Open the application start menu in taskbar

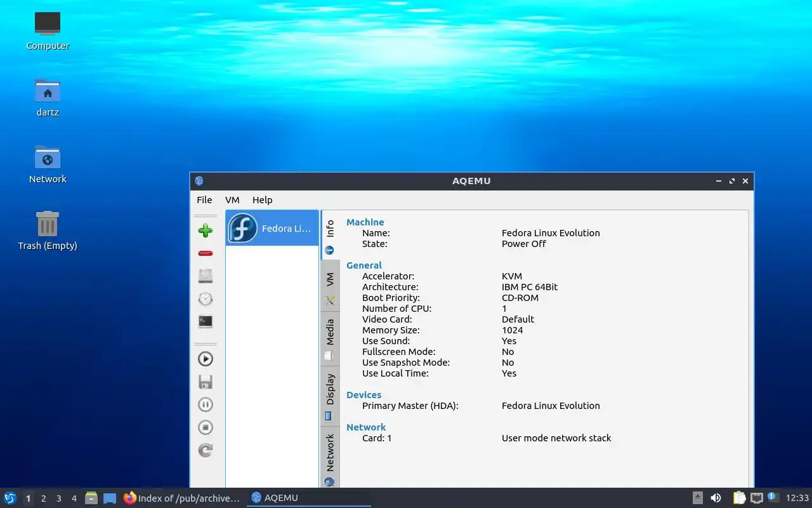[x=10, y=498]
